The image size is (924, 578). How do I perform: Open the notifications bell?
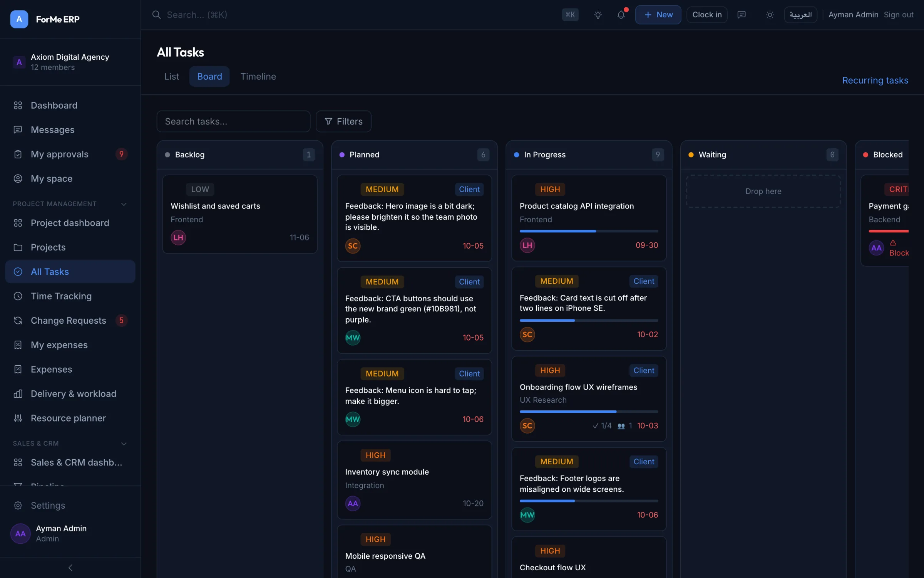(x=621, y=15)
